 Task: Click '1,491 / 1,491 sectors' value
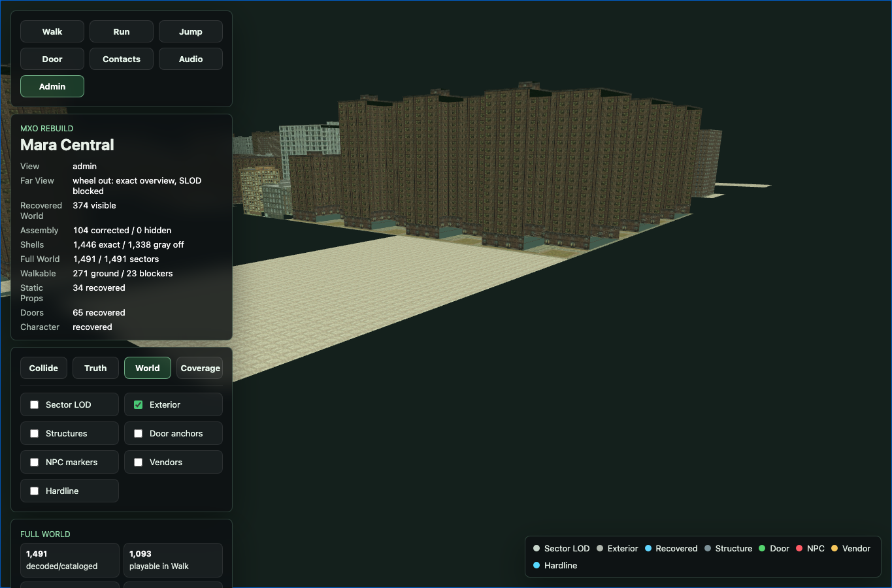116,259
